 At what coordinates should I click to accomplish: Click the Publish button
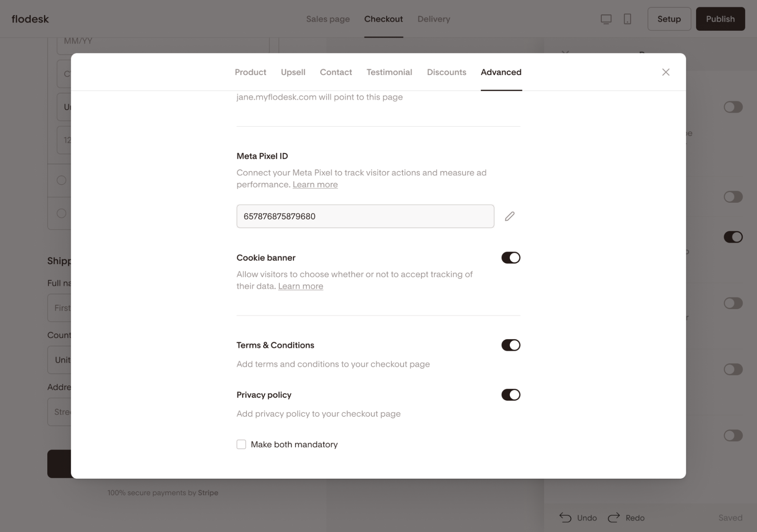720,19
